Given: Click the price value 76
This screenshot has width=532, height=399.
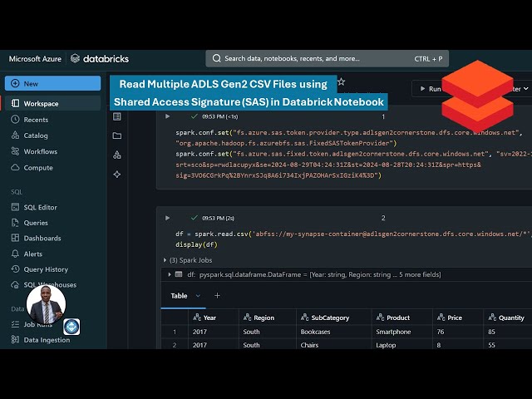Looking at the screenshot, I should point(441,332).
